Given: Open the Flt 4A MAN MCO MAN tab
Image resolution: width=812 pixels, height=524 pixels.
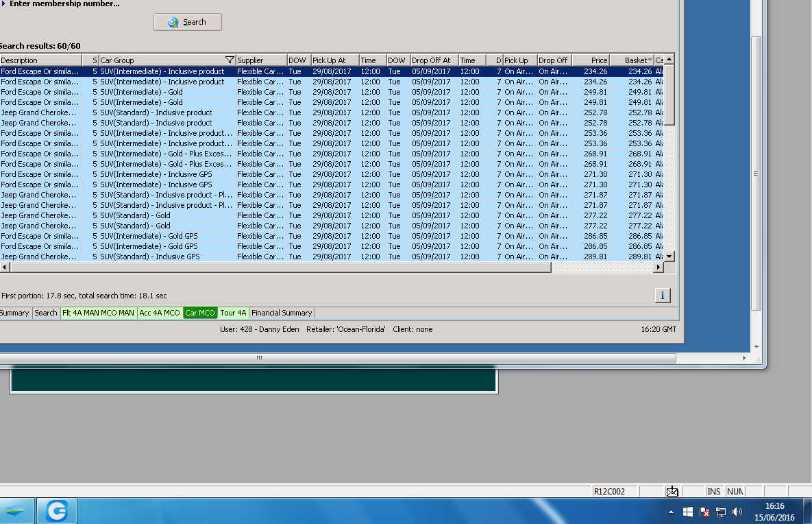Looking at the screenshot, I should pyautogui.click(x=99, y=313).
